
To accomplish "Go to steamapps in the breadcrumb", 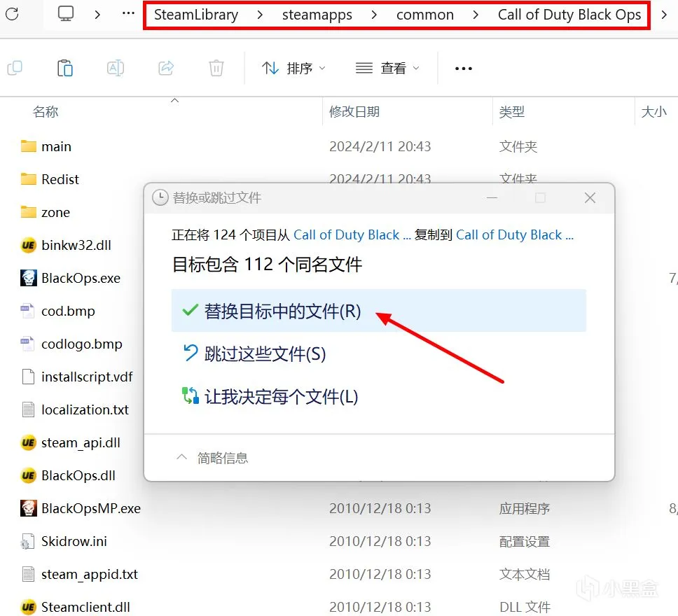I will coord(317,15).
